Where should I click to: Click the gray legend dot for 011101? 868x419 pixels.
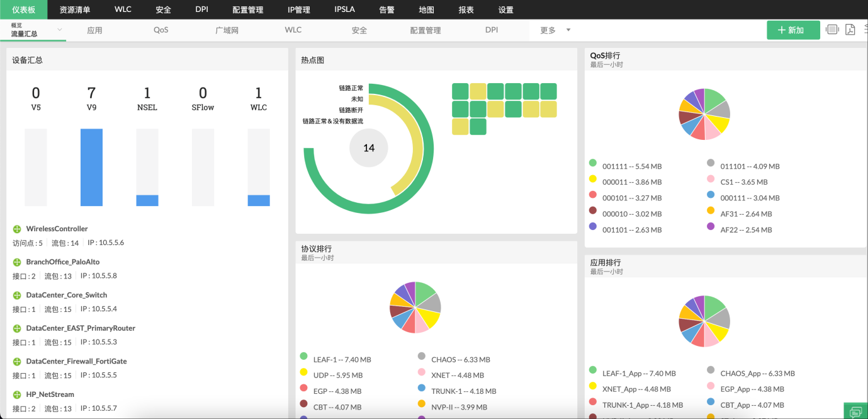[711, 163]
